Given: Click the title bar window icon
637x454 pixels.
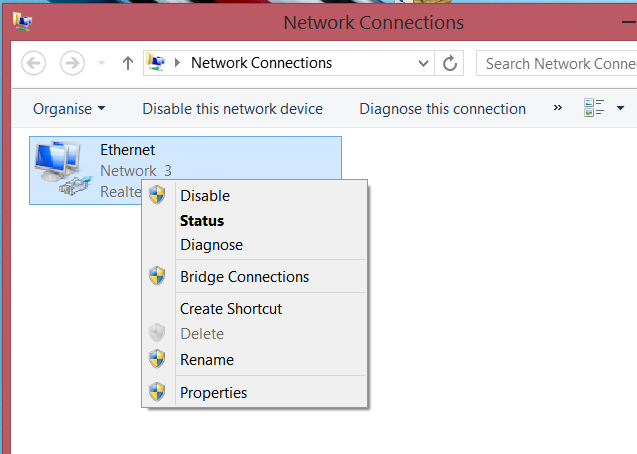Looking at the screenshot, I should point(22,21).
